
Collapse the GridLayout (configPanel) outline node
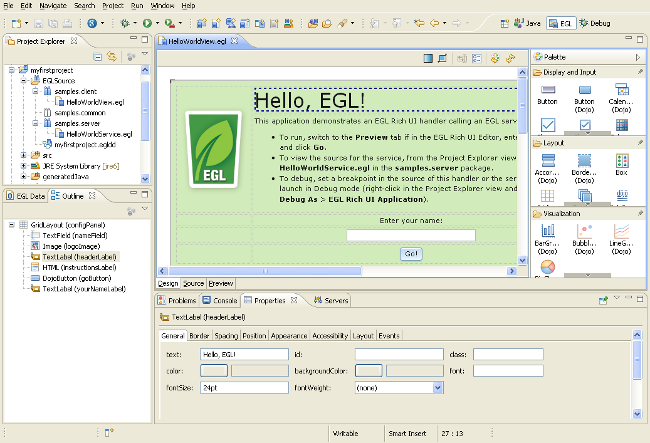tap(12, 225)
